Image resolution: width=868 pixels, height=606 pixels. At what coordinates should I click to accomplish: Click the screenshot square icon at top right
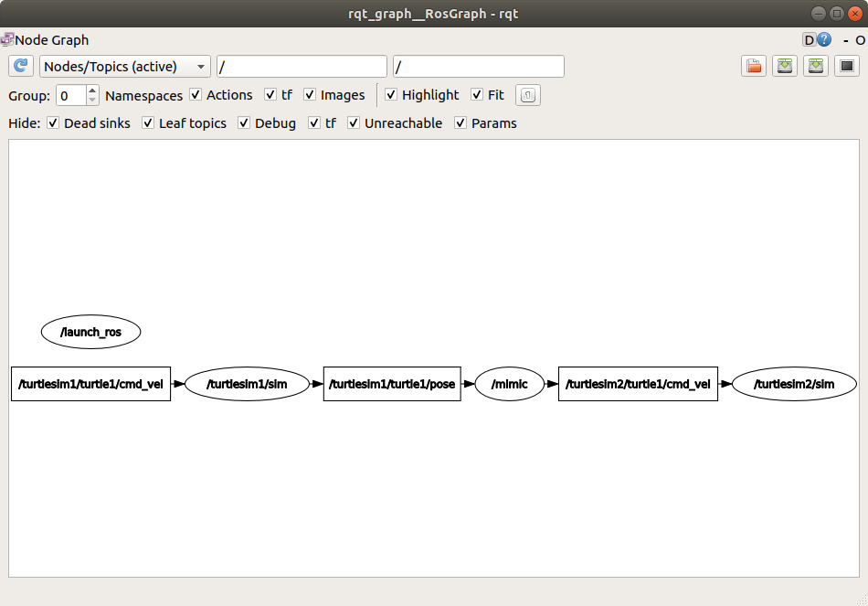pyautogui.click(x=846, y=66)
